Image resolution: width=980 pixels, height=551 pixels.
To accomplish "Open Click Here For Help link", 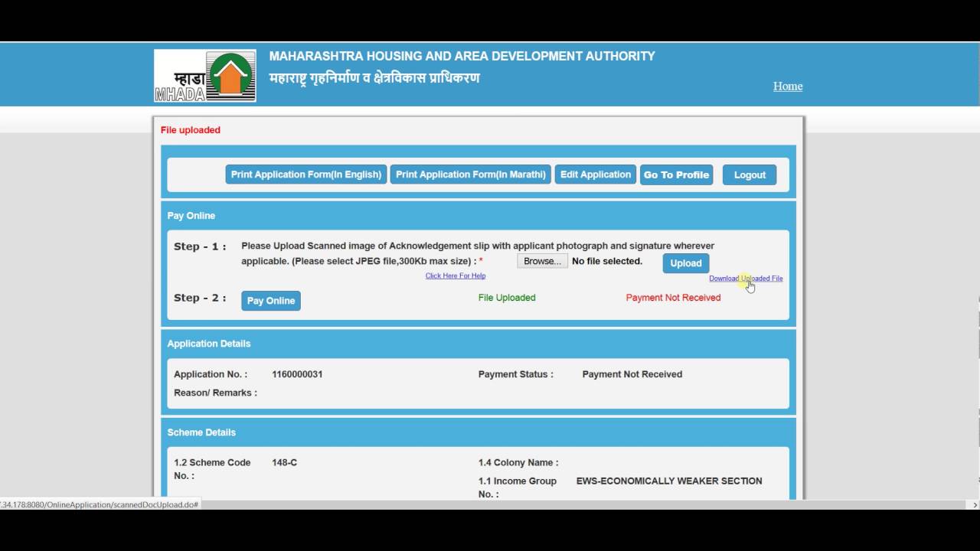I will coord(456,275).
